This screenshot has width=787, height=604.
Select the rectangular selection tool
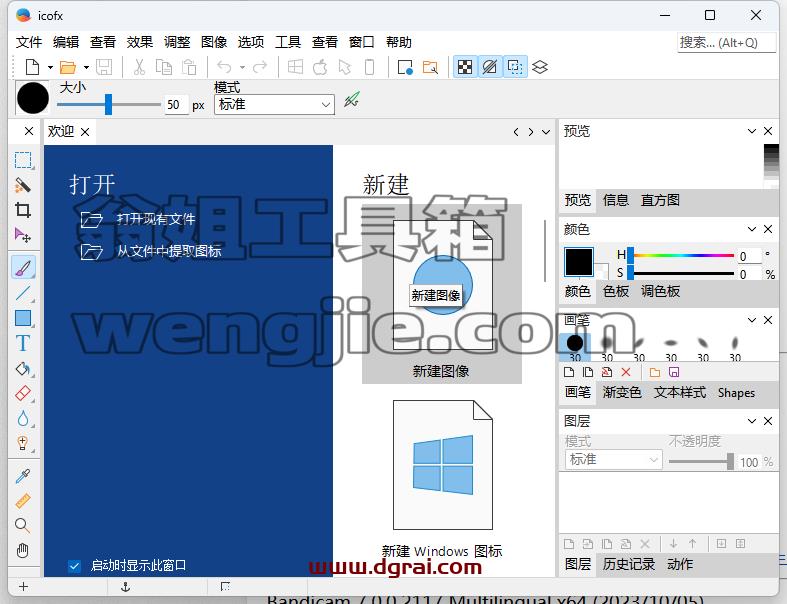(x=23, y=160)
